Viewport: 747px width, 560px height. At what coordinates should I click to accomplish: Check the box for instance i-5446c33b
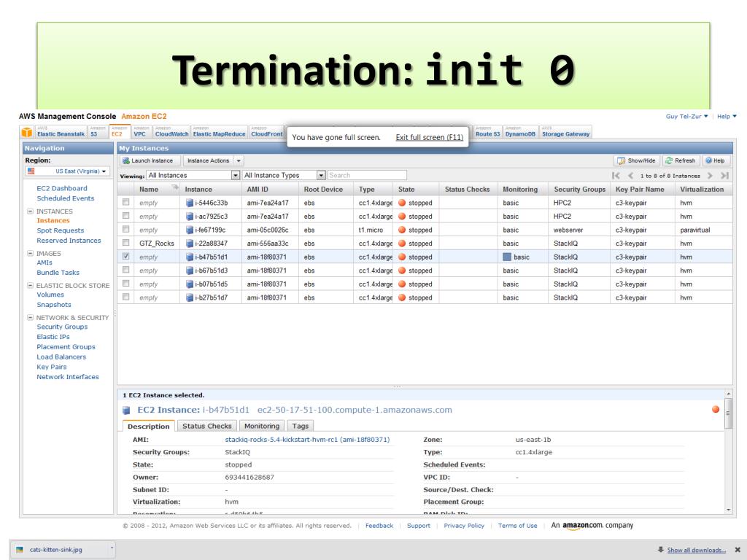point(125,202)
